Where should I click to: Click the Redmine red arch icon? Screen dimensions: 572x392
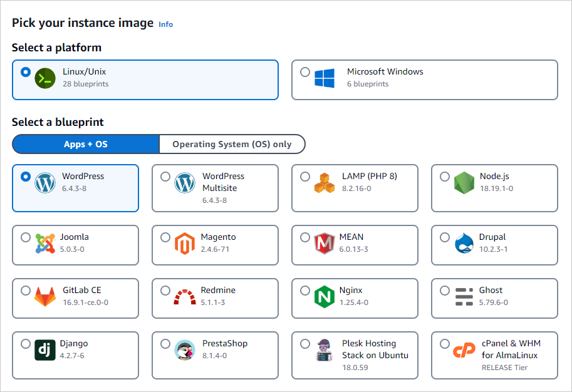[185, 297]
